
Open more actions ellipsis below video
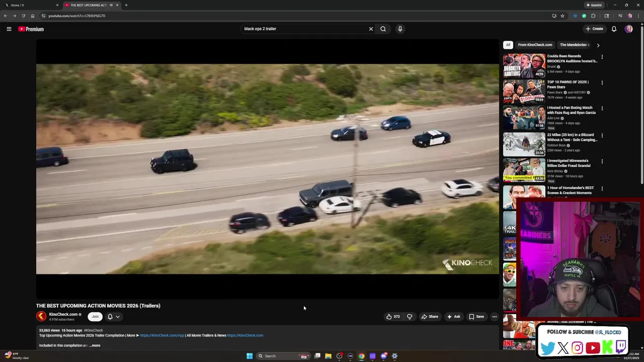[495, 317]
